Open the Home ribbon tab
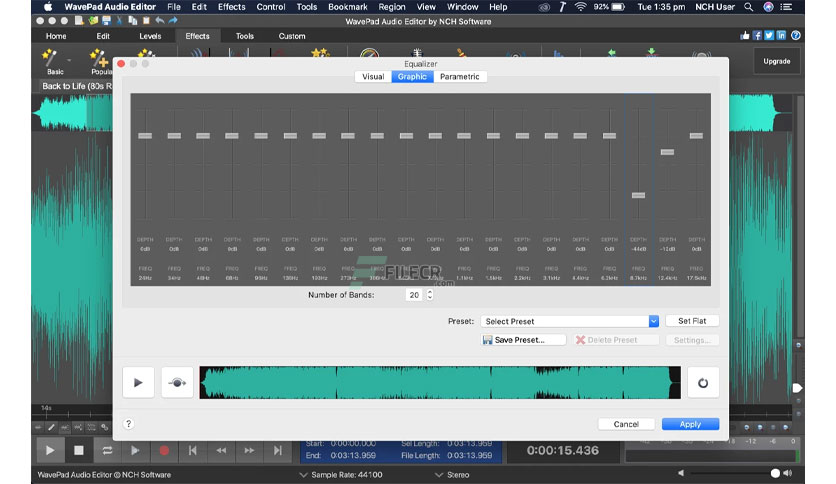 coord(56,36)
